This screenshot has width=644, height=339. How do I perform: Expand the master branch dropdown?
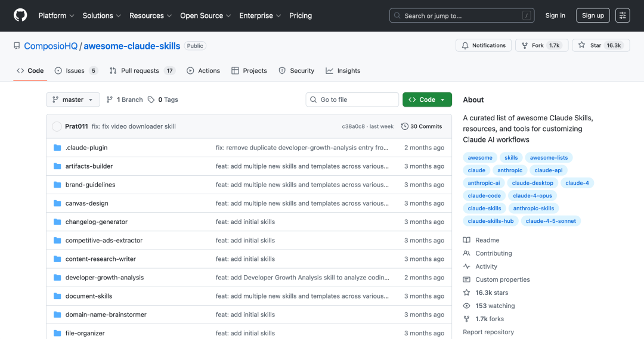coord(73,99)
